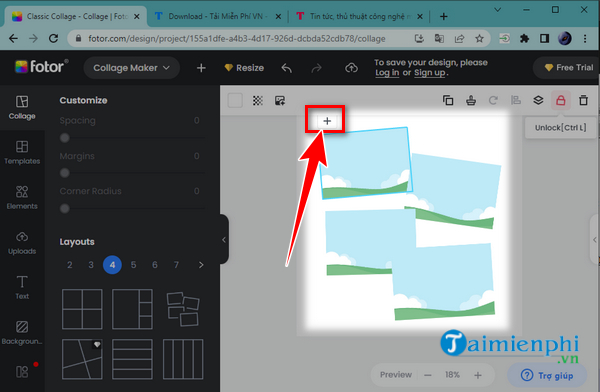Open a new Chrome tab
Viewport: 600px width, 392px height.
point(443,16)
